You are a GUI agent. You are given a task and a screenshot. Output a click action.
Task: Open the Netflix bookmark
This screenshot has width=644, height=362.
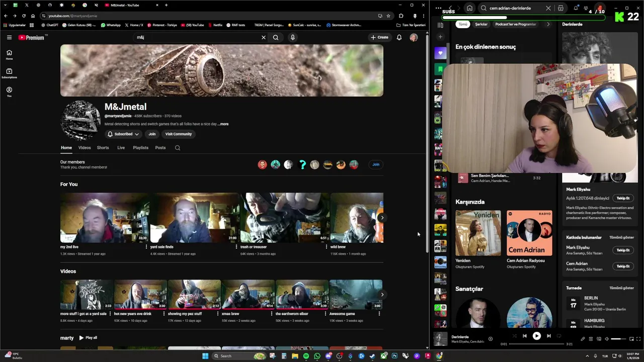[x=215, y=25]
